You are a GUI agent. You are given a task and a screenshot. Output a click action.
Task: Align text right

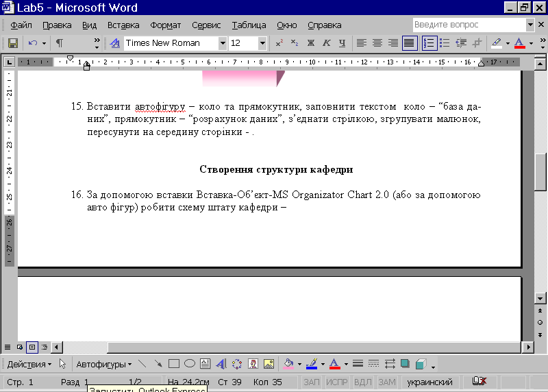pyautogui.click(x=393, y=43)
